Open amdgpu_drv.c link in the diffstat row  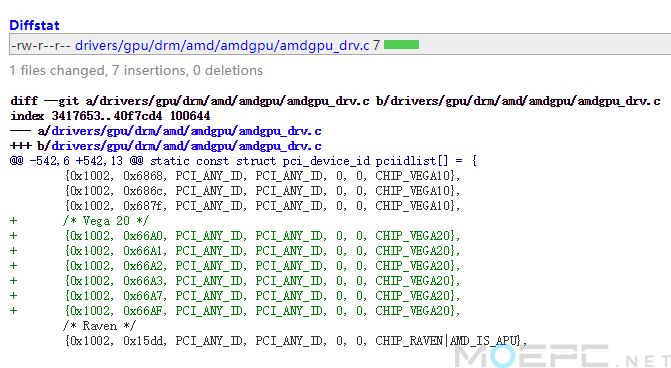[222, 45]
